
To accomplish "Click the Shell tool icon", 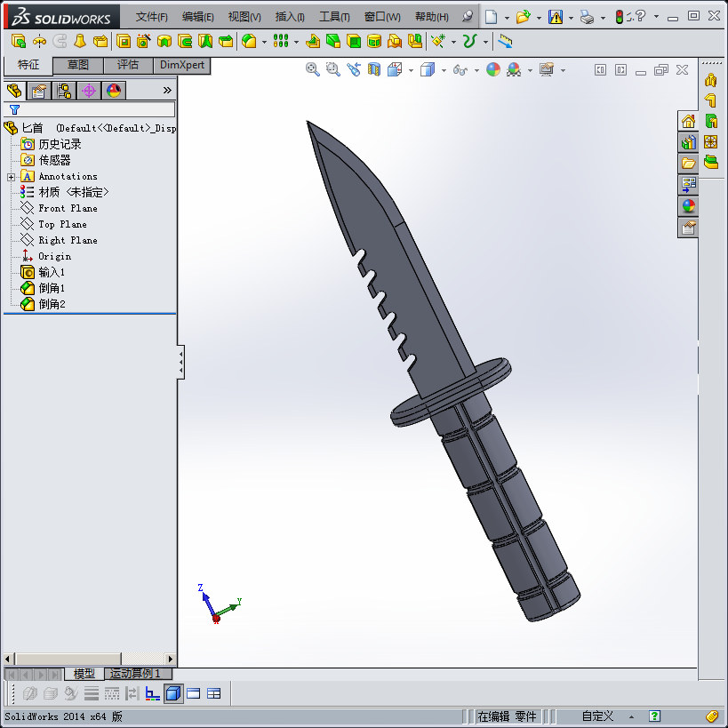I will point(354,41).
